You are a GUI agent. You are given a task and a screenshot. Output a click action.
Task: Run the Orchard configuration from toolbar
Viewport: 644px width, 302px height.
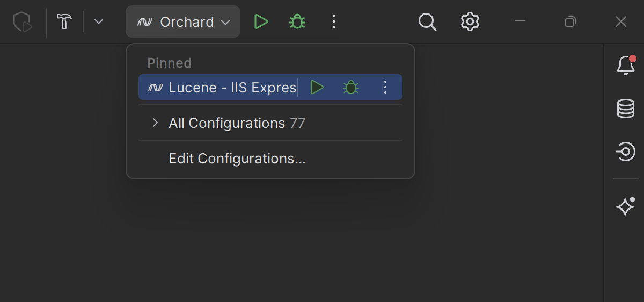(x=261, y=22)
